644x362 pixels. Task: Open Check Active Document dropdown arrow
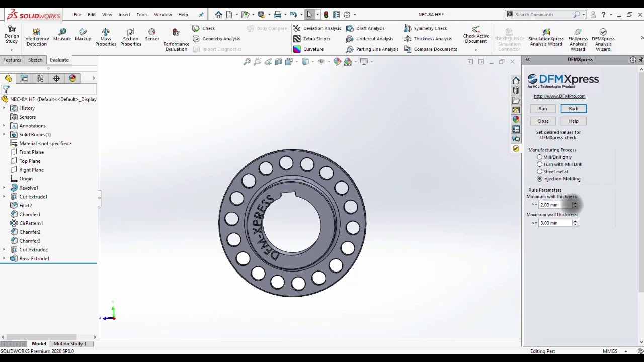475,50
